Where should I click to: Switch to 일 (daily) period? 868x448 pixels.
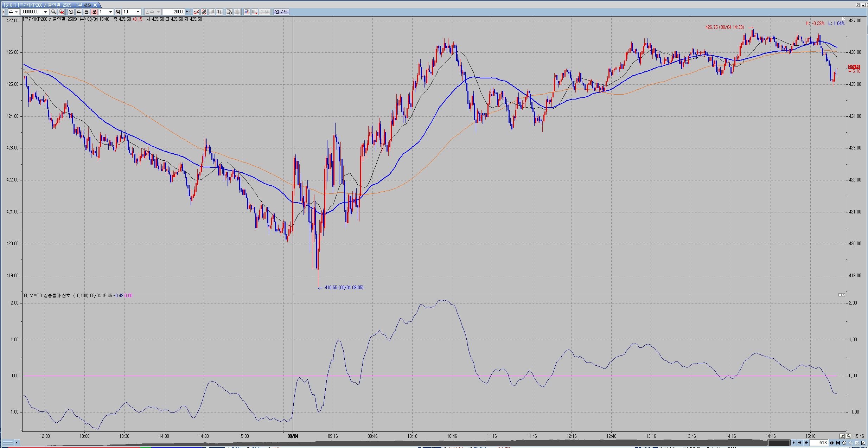coord(71,12)
